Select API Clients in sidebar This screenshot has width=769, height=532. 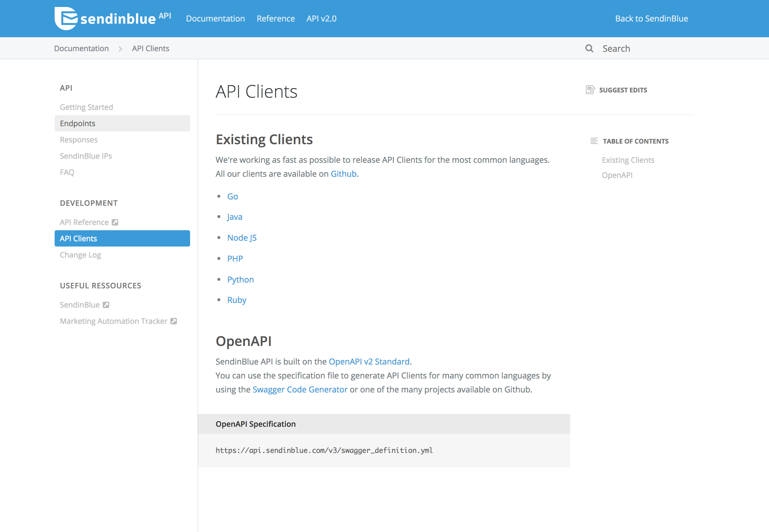click(122, 238)
